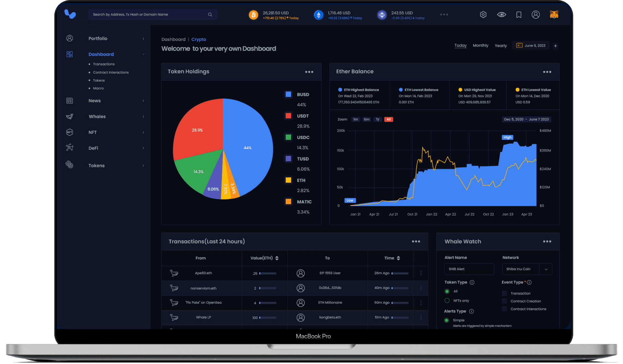
Task: Check the Contract Creation checkbox
Action: [x=504, y=301]
